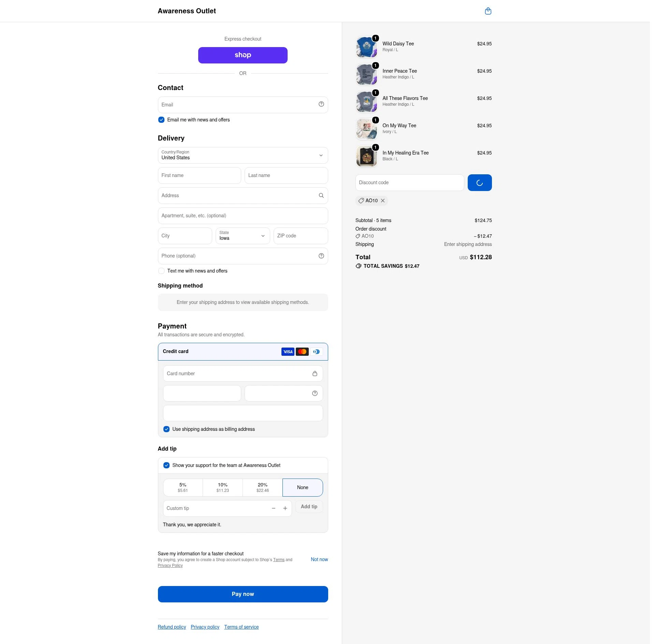Remove the AO10 discount code tag

point(383,201)
